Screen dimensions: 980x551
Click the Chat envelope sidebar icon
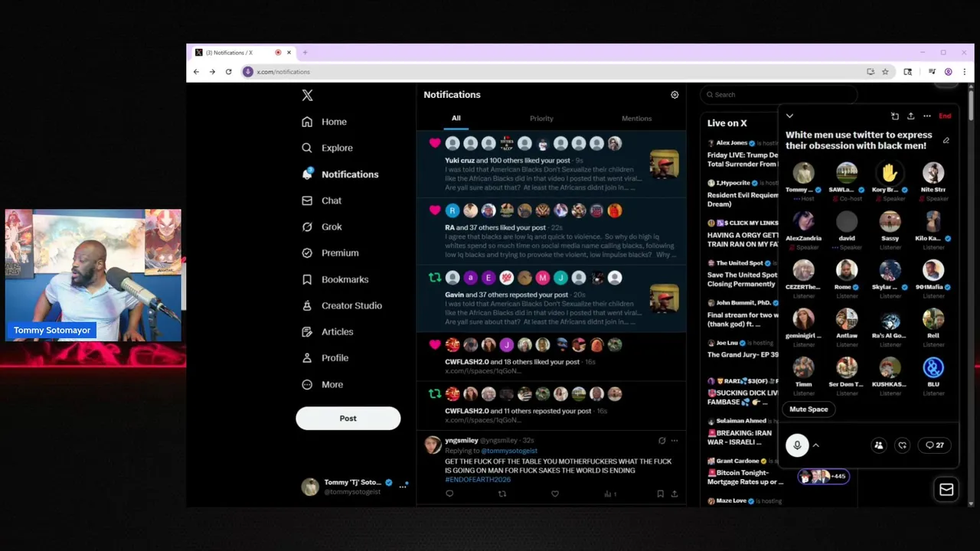(x=307, y=201)
